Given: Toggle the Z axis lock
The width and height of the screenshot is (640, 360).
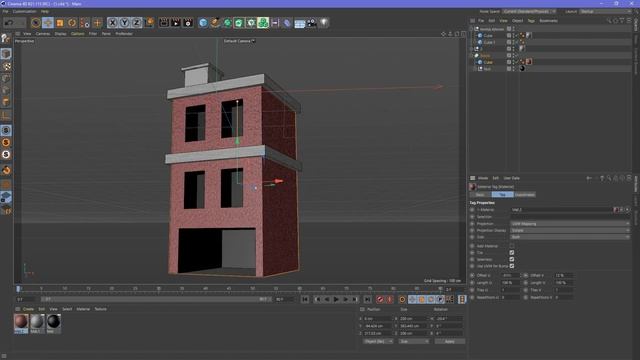Looking at the screenshot, I should 137,22.
